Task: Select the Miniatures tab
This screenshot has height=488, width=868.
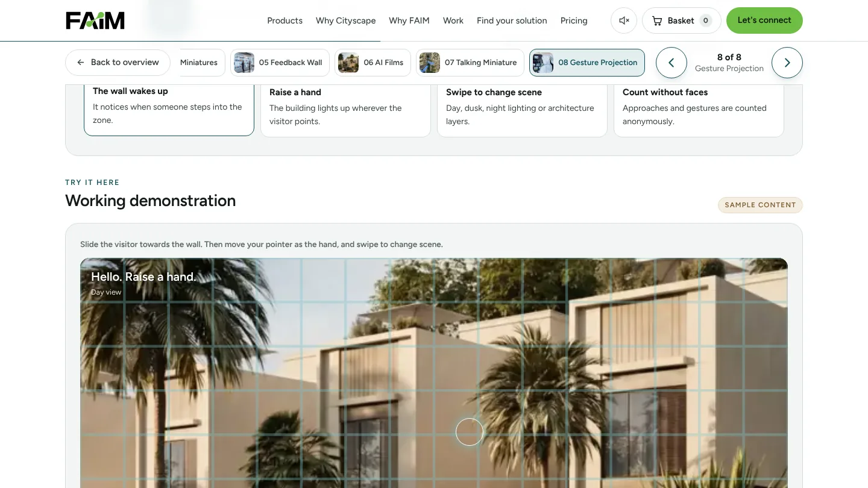Action: point(202,63)
